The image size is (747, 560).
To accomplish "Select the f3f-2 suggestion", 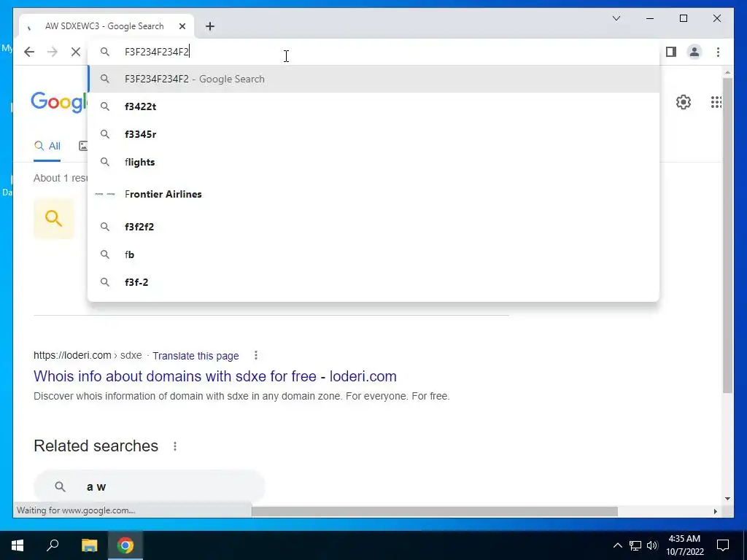I will (x=374, y=282).
